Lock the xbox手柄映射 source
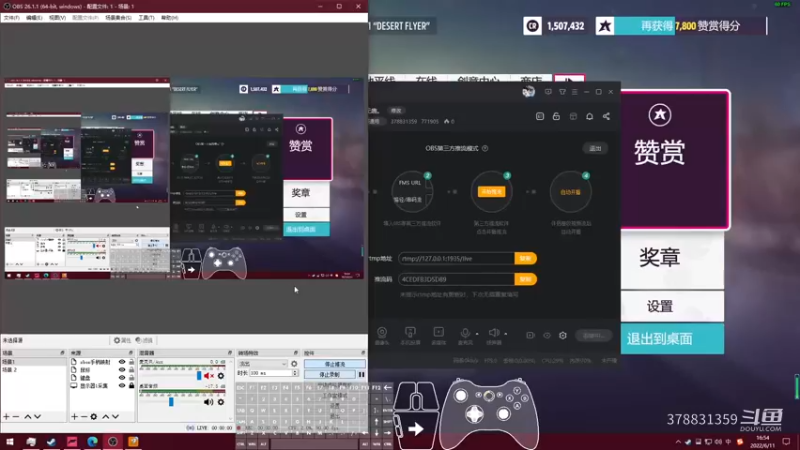Image resolution: width=800 pixels, height=450 pixels. pos(131,362)
